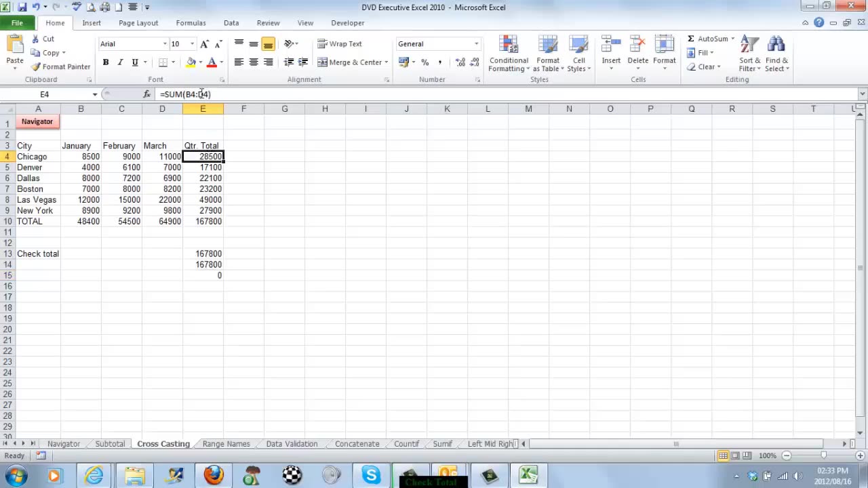Open the fill color dropdown arrow
The image size is (868, 488).
pyautogui.click(x=200, y=62)
